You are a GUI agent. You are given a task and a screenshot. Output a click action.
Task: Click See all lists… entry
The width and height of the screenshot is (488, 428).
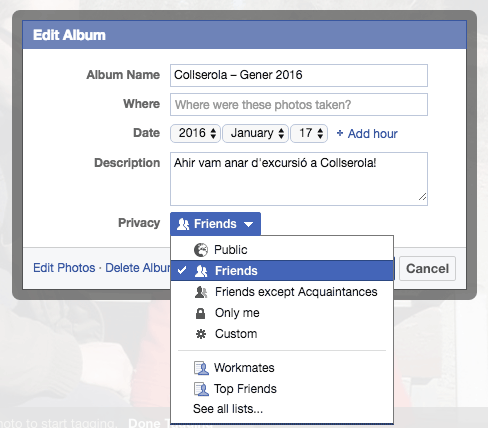[x=228, y=409]
